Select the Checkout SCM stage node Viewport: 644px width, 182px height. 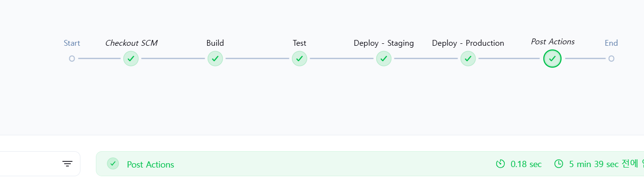pyautogui.click(x=131, y=59)
